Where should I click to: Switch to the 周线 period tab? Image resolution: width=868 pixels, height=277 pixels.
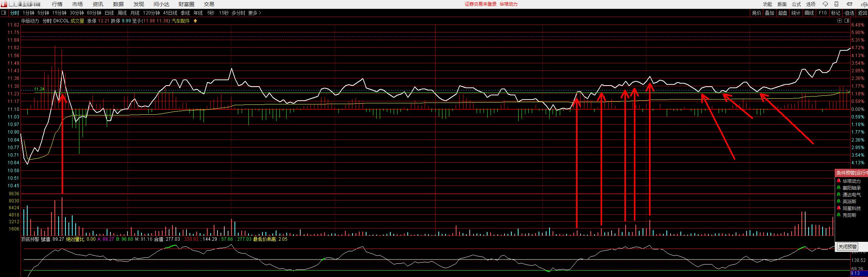122,13
